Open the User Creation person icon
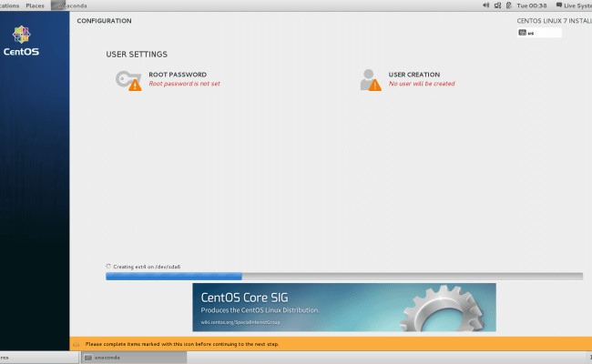This screenshot has width=592, height=364. [371, 80]
